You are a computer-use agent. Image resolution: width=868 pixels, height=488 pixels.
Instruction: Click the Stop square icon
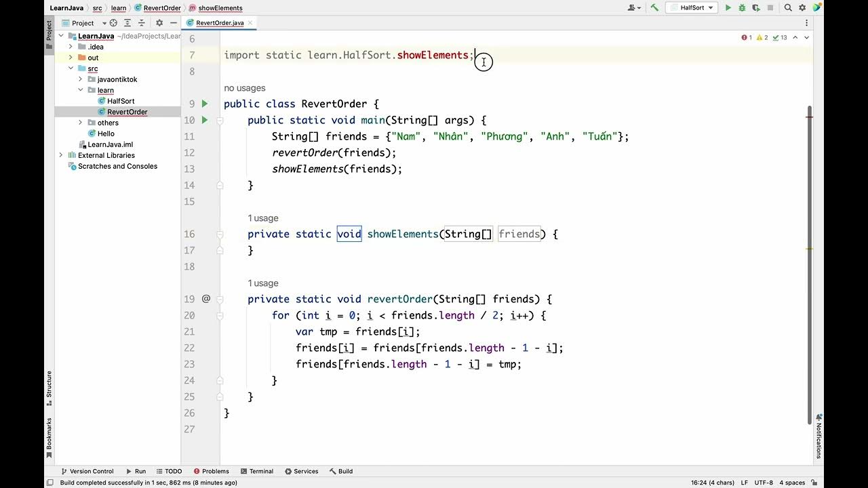pos(770,7)
